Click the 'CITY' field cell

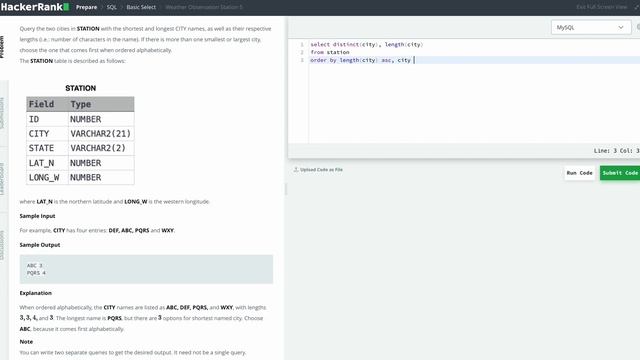click(39, 134)
